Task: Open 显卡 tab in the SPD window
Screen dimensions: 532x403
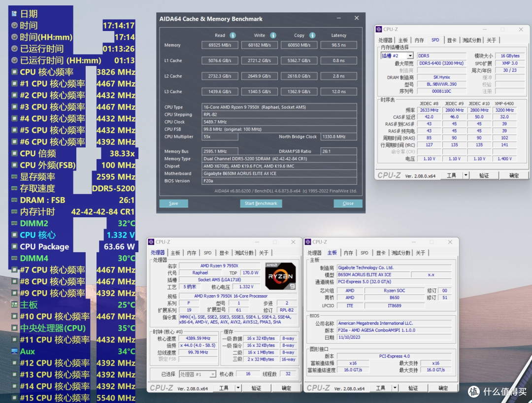Action: click(452, 40)
